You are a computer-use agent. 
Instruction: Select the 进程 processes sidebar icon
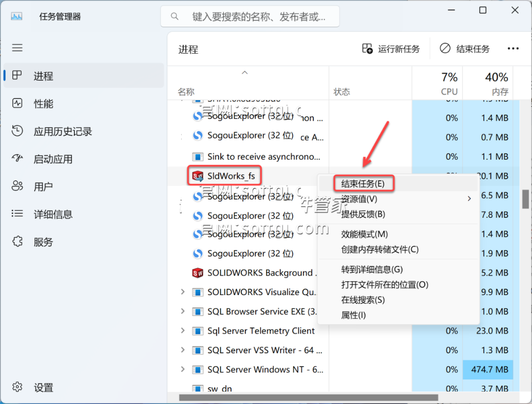[17, 75]
